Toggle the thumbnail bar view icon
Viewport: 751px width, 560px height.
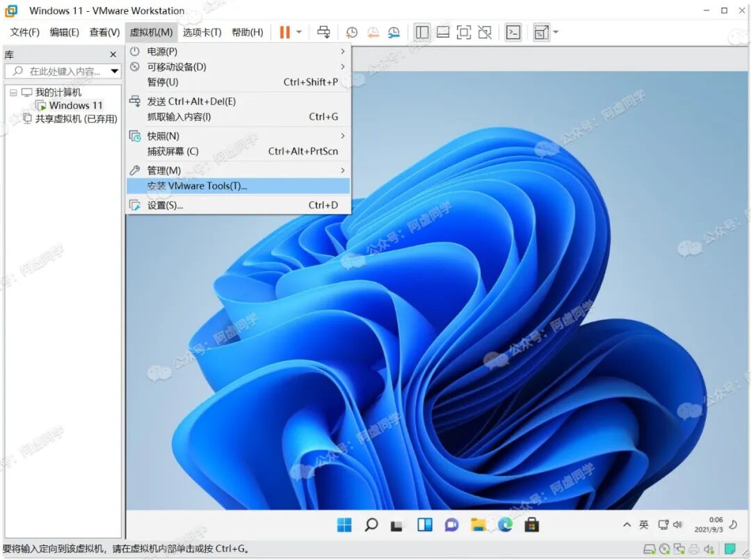(443, 32)
